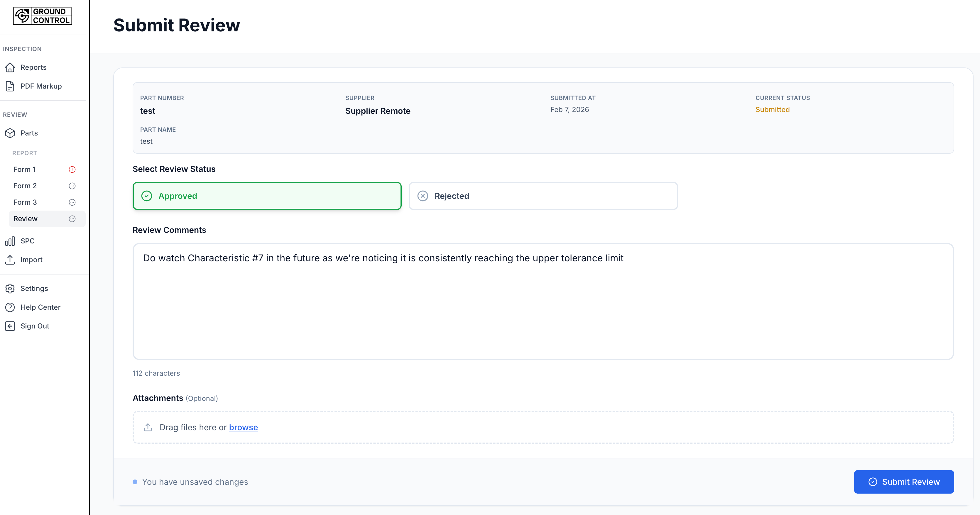980x515 pixels.
Task: Open SPC via the bar chart icon
Action: (x=10, y=241)
